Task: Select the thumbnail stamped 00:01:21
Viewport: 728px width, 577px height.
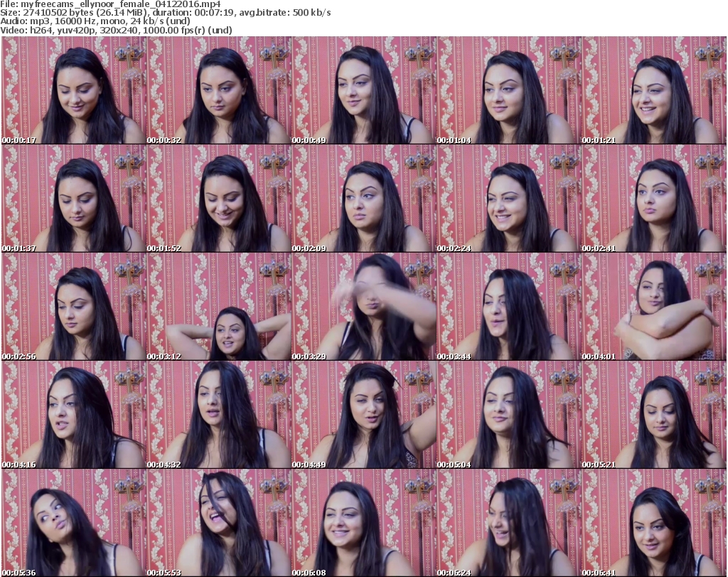Action: 654,90
